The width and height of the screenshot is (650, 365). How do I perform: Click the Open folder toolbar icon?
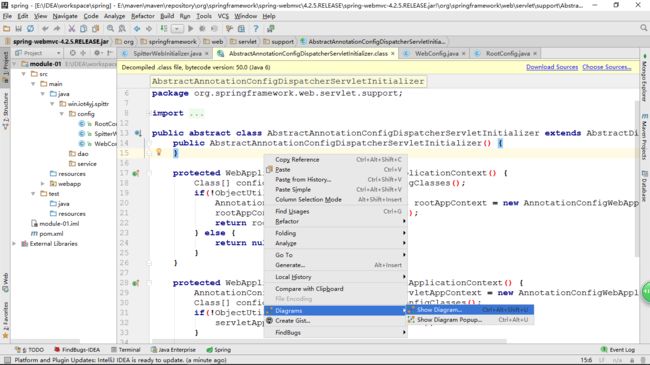(x=7, y=29)
